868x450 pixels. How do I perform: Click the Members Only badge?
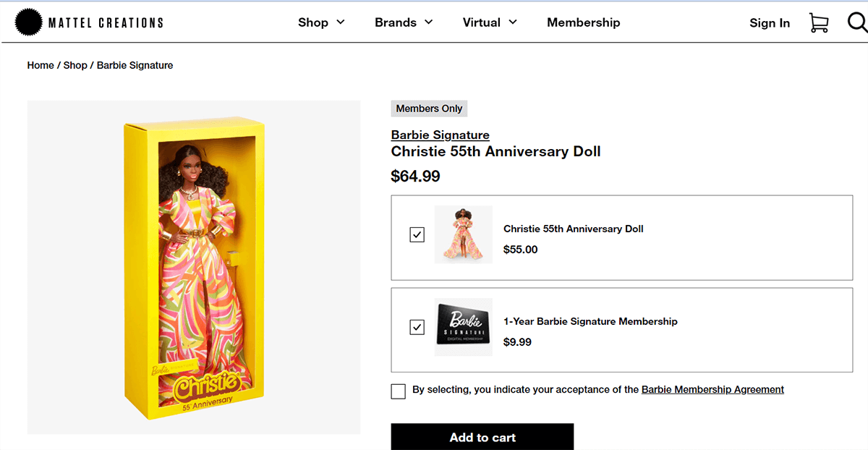(x=429, y=108)
